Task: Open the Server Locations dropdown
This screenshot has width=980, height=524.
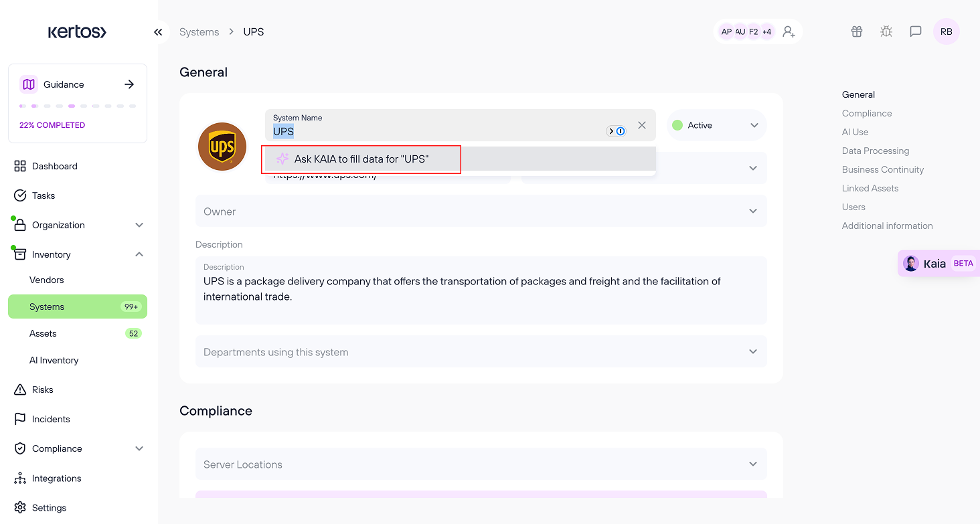Action: click(x=481, y=464)
